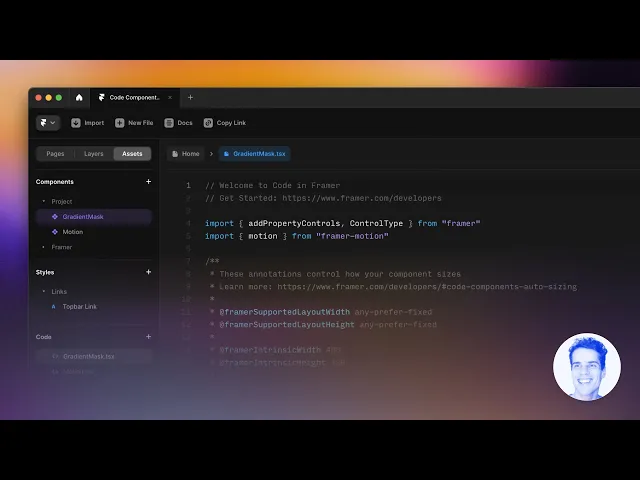The width and height of the screenshot is (640, 480).
Task: Open the framer.com/developers URL in line 2
Action: [x=362, y=198]
